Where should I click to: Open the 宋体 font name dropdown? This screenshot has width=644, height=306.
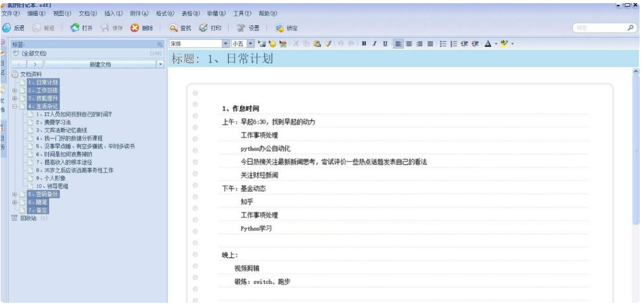(x=226, y=43)
